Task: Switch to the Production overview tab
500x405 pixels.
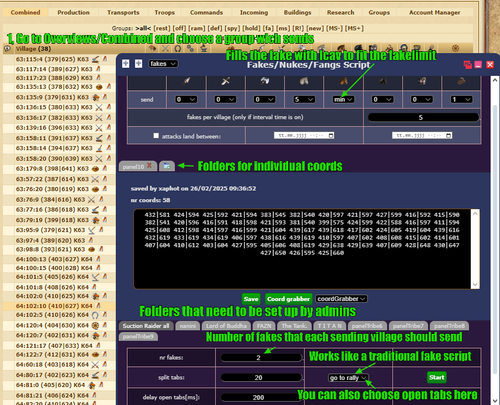Action: [73, 12]
